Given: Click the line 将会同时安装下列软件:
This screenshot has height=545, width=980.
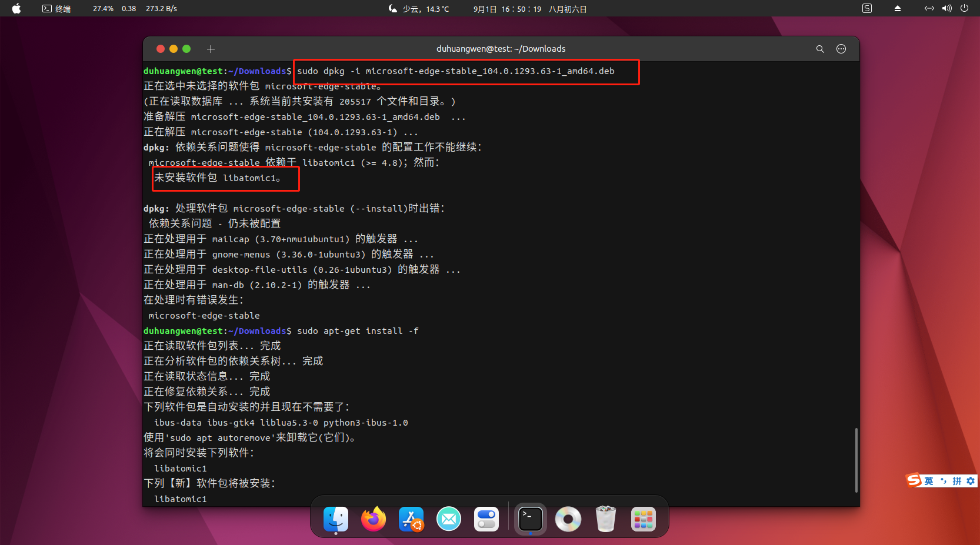Looking at the screenshot, I should [x=199, y=453].
